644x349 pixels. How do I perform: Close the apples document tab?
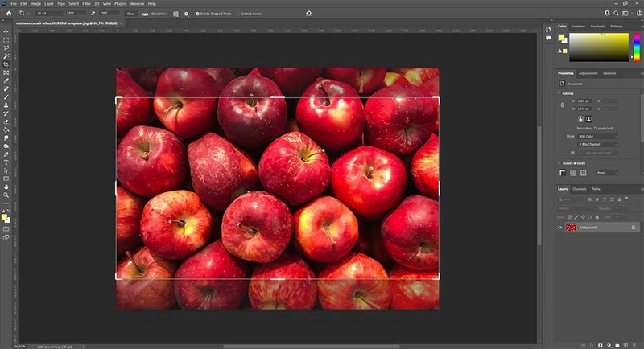(x=120, y=23)
